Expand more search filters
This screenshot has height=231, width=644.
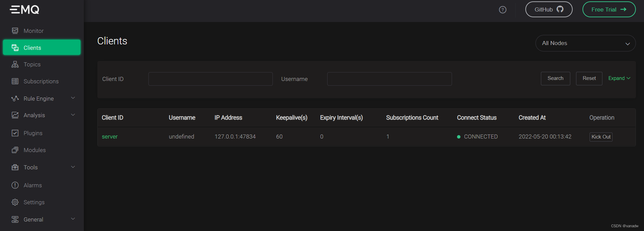pos(619,78)
